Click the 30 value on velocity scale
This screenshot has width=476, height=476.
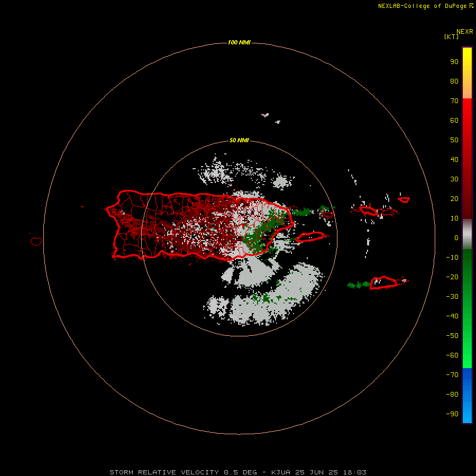tap(454, 179)
